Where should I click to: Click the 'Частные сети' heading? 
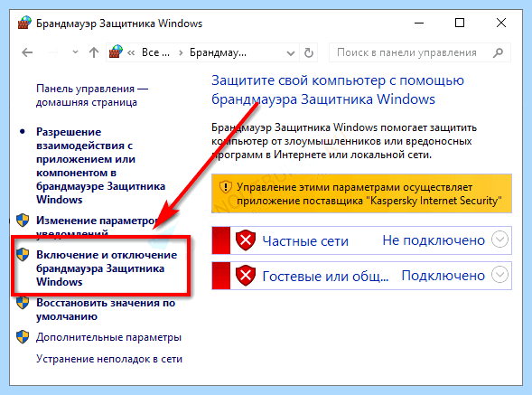click(305, 241)
